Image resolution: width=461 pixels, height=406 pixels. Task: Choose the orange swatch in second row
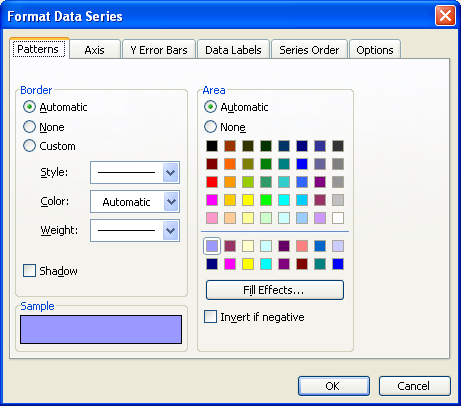click(230, 164)
